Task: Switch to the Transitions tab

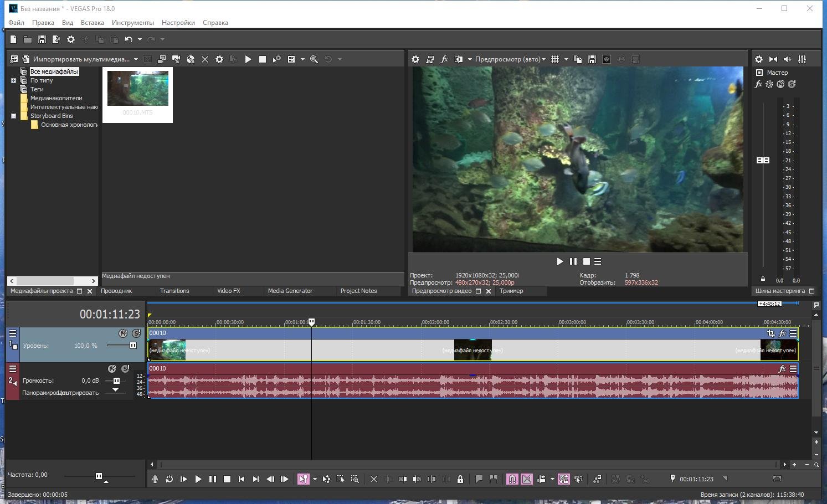Action: click(x=174, y=291)
